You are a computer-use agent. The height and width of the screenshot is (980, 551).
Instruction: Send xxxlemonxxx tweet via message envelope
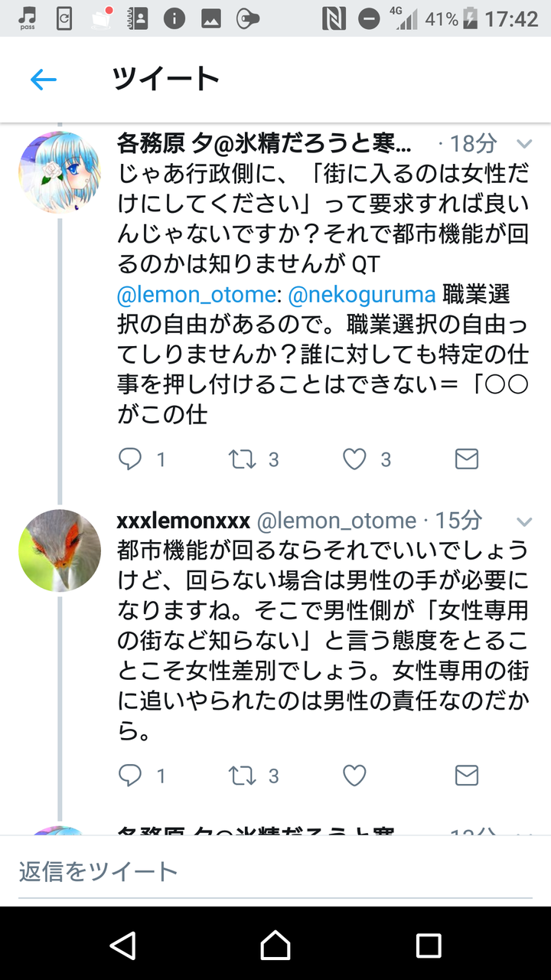point(466,776)
